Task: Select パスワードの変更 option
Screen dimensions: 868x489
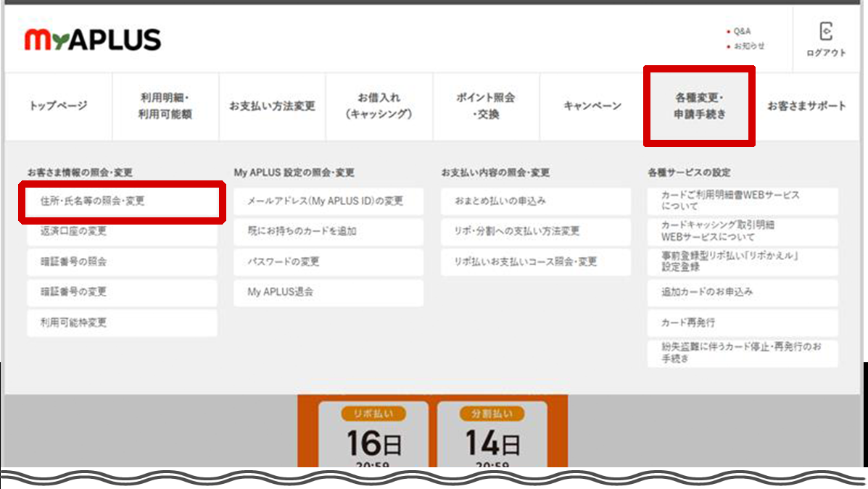Action: (x=328, y=262)
